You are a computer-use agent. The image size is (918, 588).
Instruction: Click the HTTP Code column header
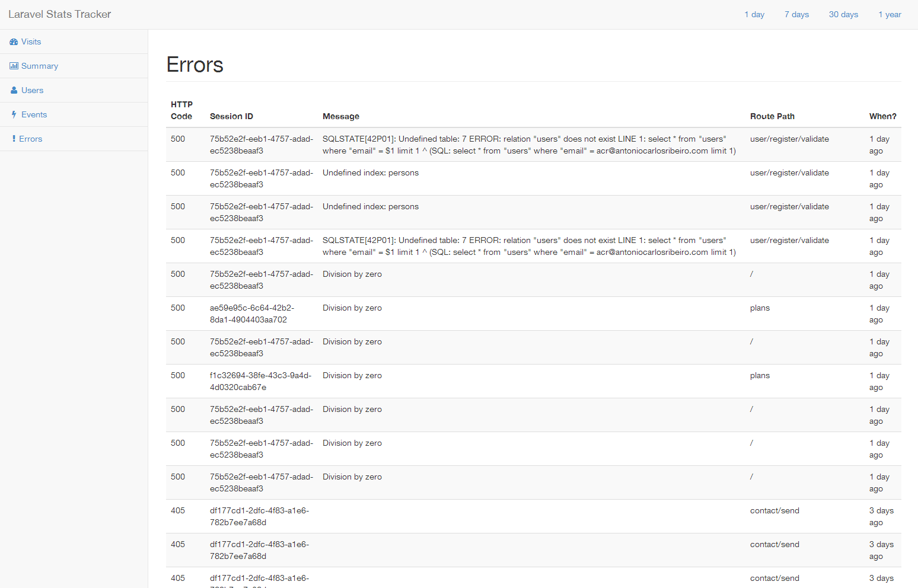[x=181, y=110]
